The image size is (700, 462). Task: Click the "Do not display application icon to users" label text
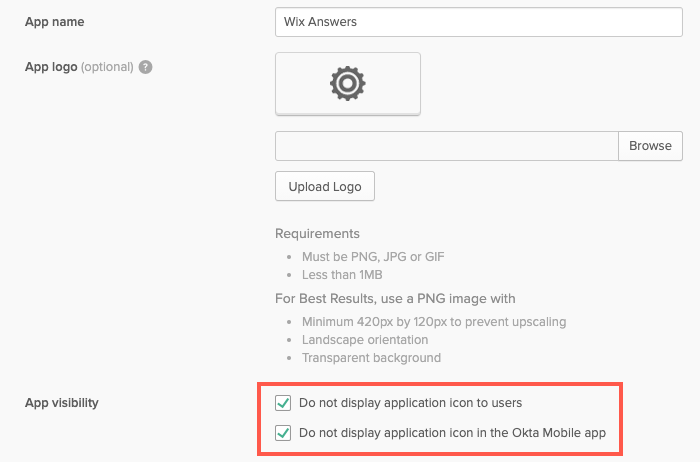pyautogui.click(x=410, y=403)
